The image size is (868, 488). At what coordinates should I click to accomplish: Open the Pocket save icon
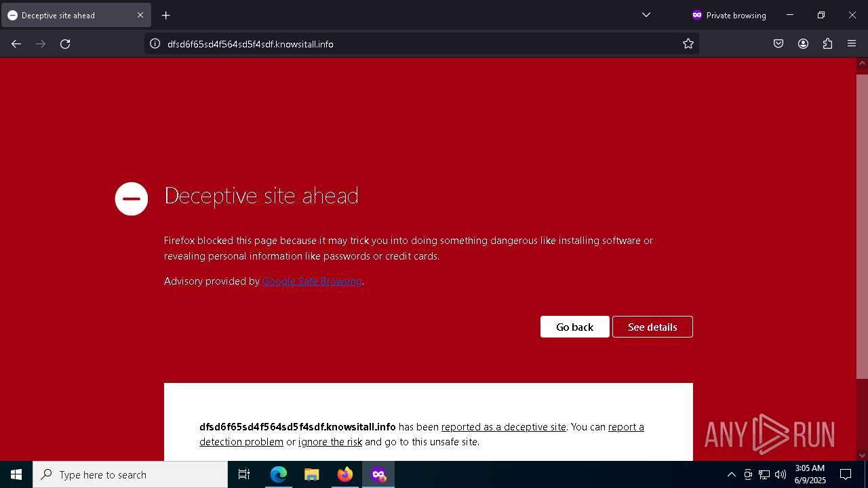pyautogui.click(x=778, y=44)
